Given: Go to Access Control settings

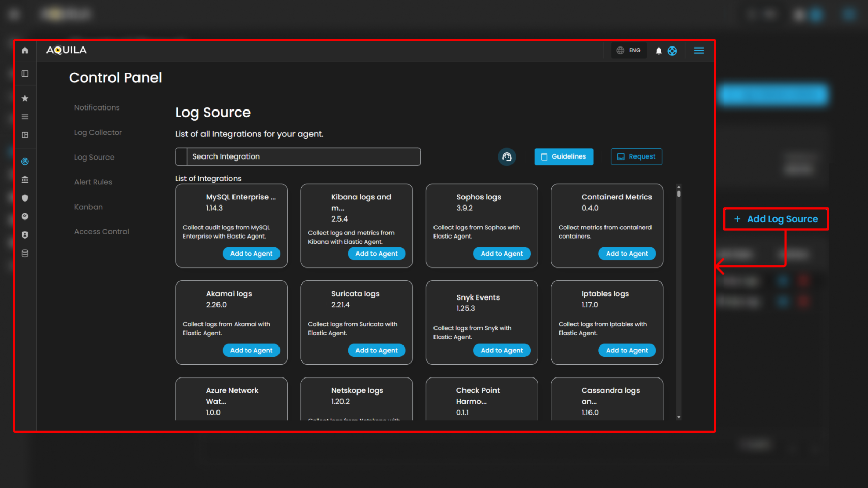Looking at the screenshot, I should 101,232.
